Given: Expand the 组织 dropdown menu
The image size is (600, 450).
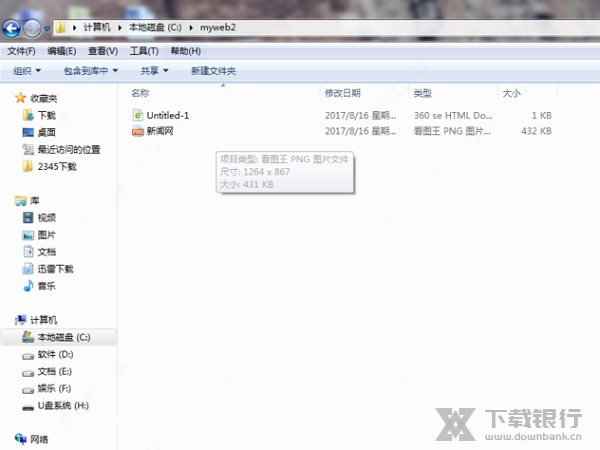Looking at the screenshot, I should tap(27, 71).
